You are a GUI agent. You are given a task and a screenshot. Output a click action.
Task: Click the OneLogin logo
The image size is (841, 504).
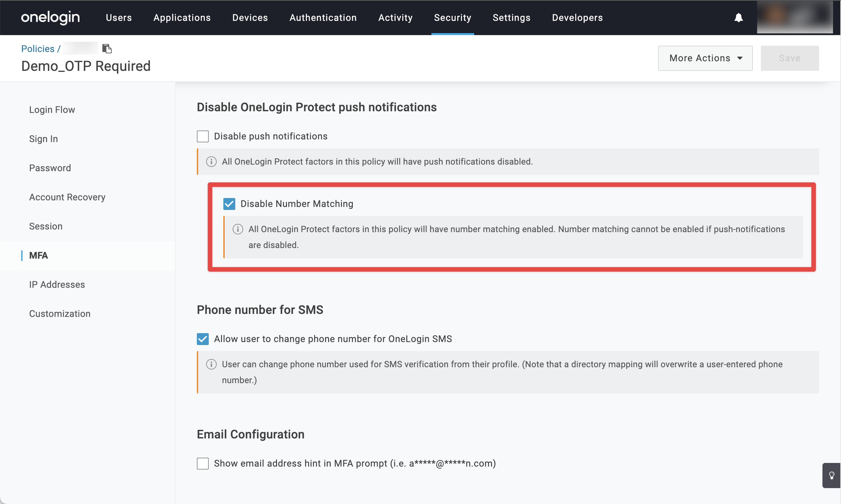tap(50, 17)
